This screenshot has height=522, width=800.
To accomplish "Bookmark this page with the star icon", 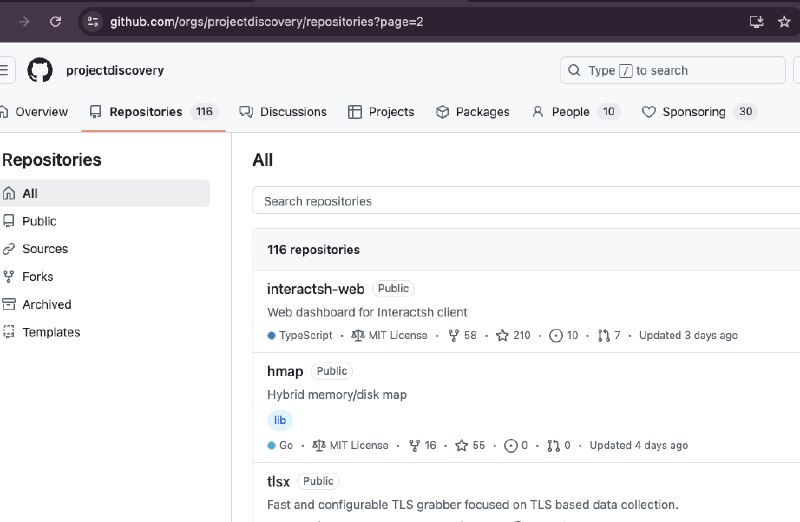I will pos(784,21).
